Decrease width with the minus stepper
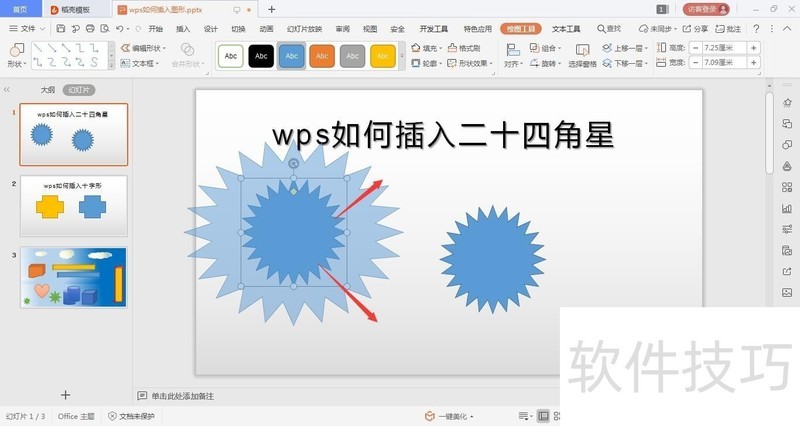This screenshot has height=426, width=800. (695, 62)
